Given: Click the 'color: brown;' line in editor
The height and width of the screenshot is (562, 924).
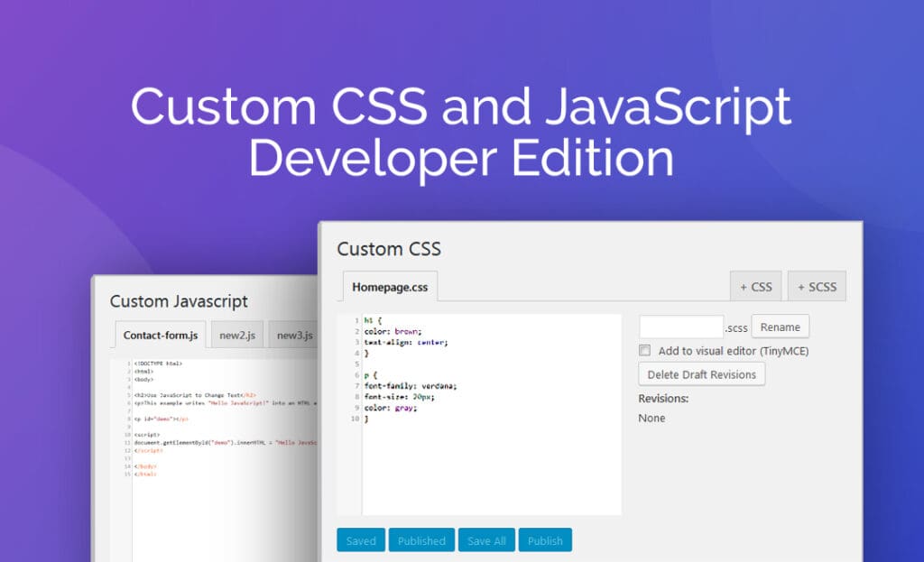Looking at the screenshot, I should (x=393, y=331).
